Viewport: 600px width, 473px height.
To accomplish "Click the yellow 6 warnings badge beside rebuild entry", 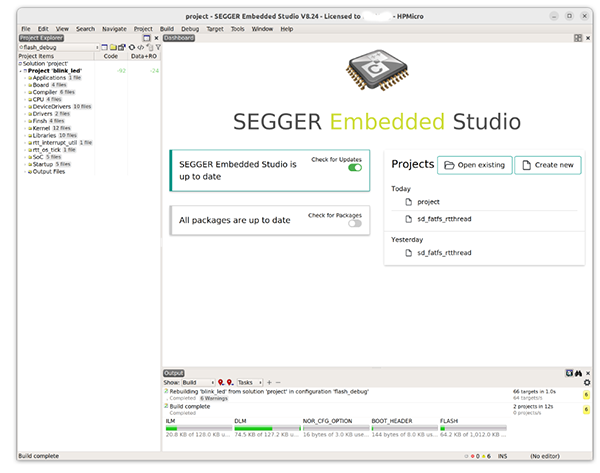I will click(x=587, y=395).
